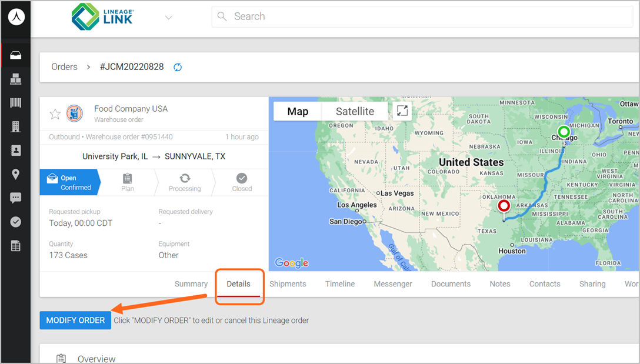Go back to Orders breadcrumb
The height and width of the screenshot is (364, 640).
[x=64, y=67]
